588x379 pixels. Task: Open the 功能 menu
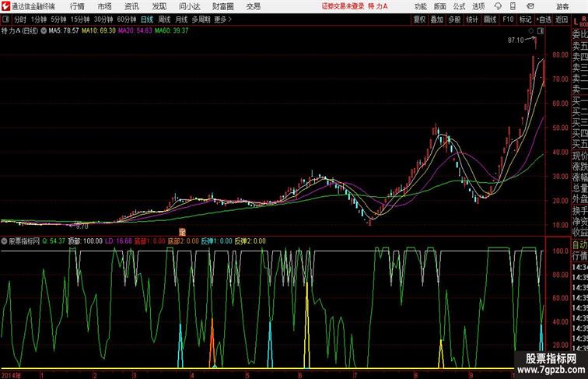point(420,6)
